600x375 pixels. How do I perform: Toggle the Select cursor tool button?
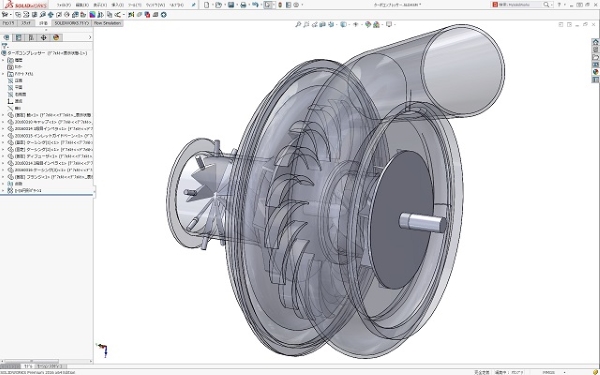268,5
